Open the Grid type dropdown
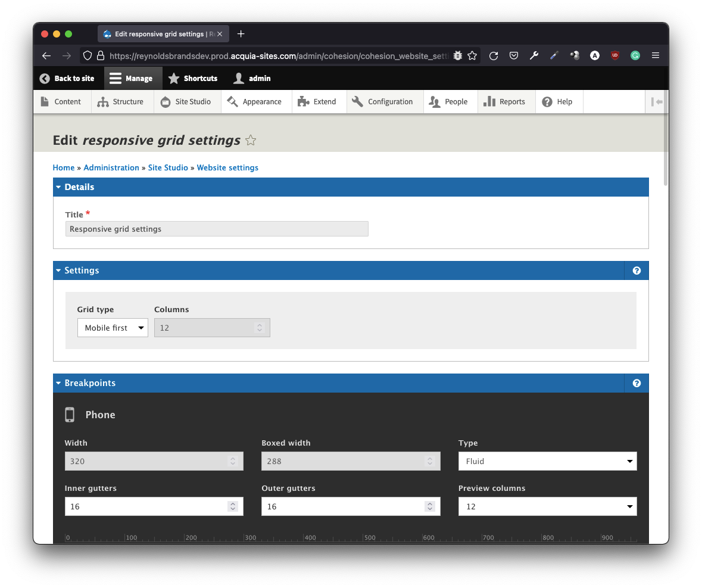The image size is (702, 588). pos(113,328)
